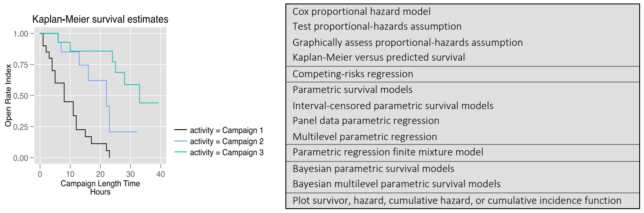
Task: Click the Kaplan-Meier survival estimates chart title
Action: (100, 20)
